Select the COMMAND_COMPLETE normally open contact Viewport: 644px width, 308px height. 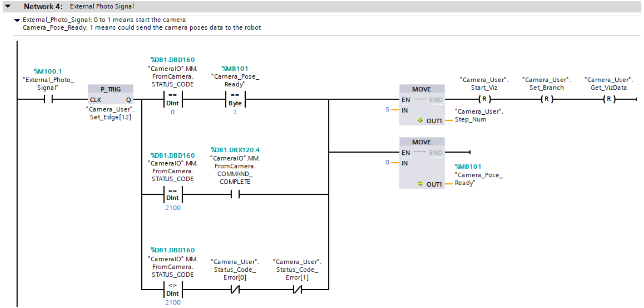[x=235, y=194]
